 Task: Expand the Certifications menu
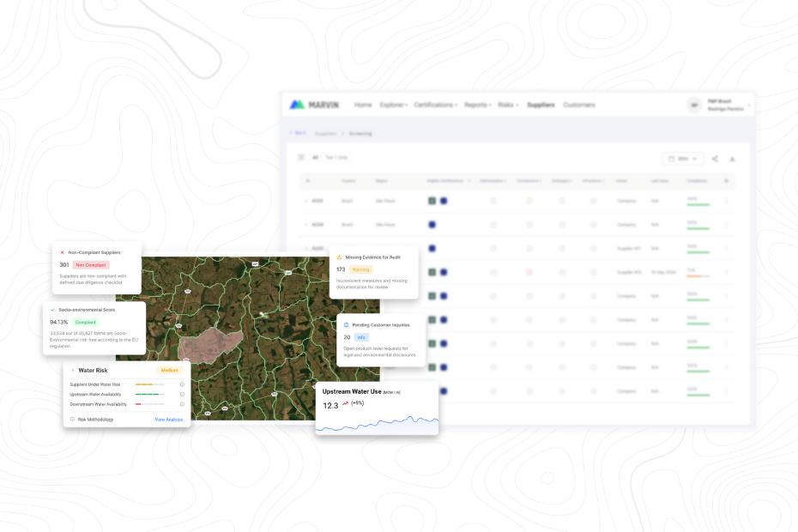436,105
